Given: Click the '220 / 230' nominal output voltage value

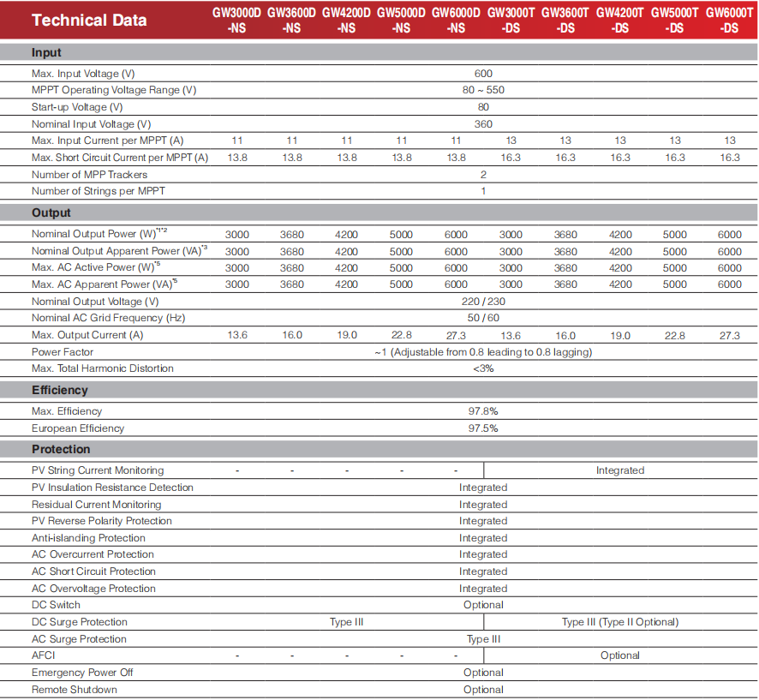Looking at the screenshot, I should 483,302.
